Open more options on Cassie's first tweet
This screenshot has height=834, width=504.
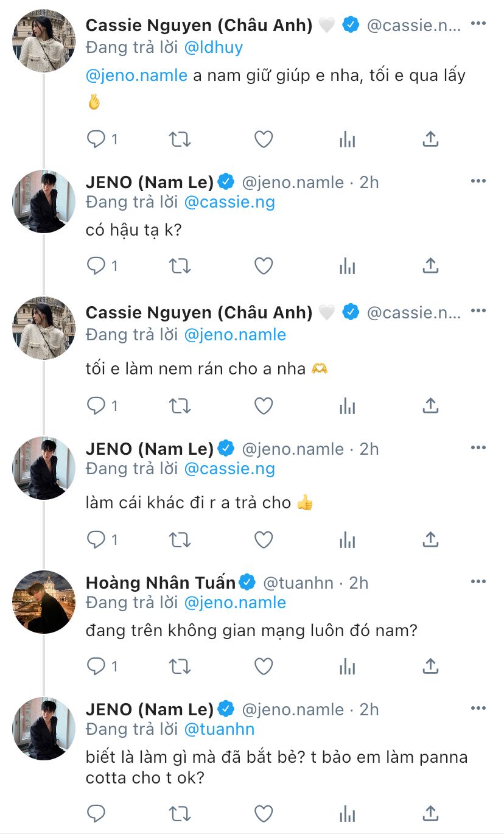click(478, 24)
